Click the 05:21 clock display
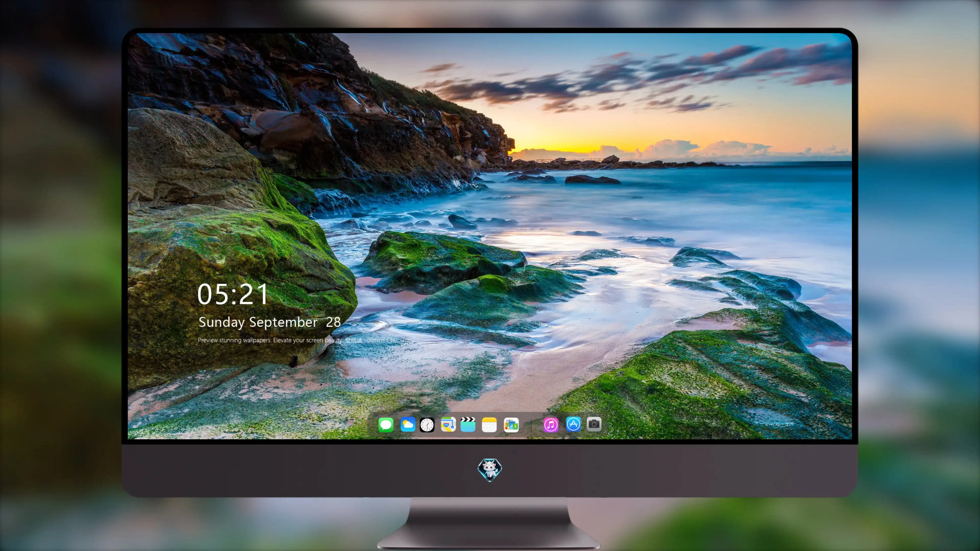The height and width of the screenshot is (551, 980). (x=232, y=294)
